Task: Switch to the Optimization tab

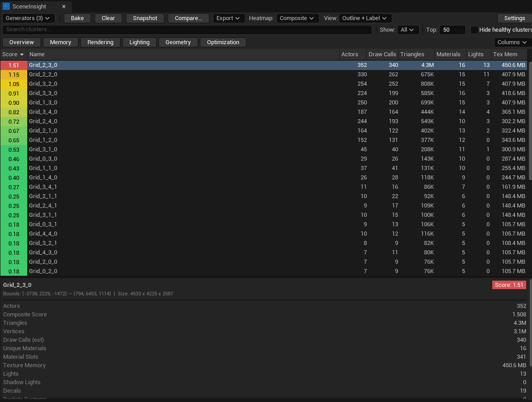Action: point(223,42)
